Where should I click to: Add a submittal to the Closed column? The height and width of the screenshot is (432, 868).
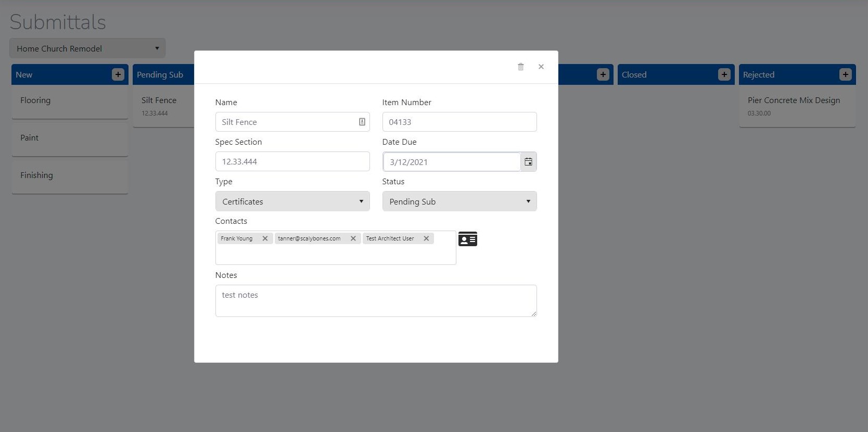tap(724, 74)
